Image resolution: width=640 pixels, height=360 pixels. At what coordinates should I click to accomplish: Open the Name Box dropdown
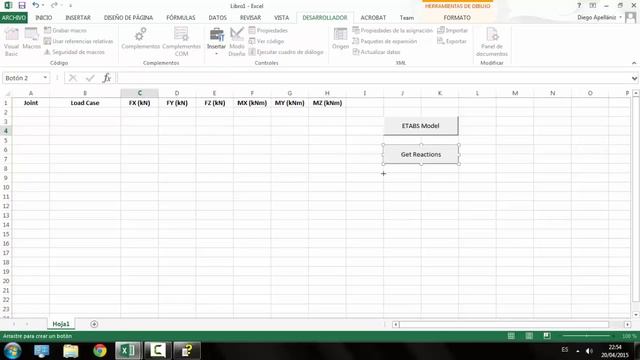(45, 78)
